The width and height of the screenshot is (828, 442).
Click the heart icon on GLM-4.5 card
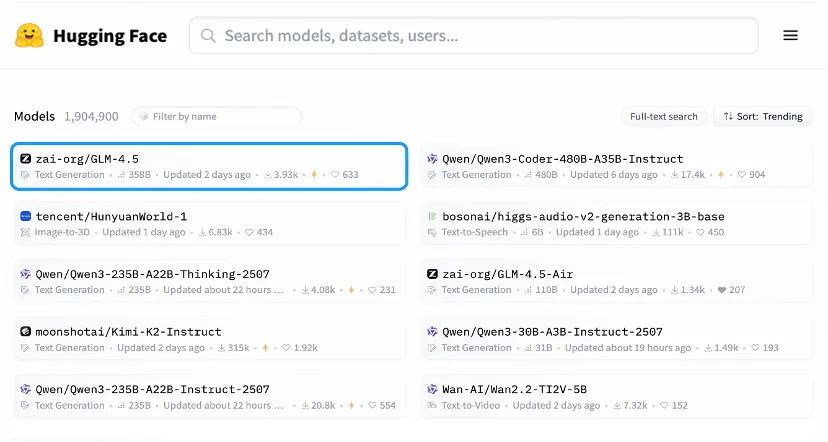click(335, 174)
